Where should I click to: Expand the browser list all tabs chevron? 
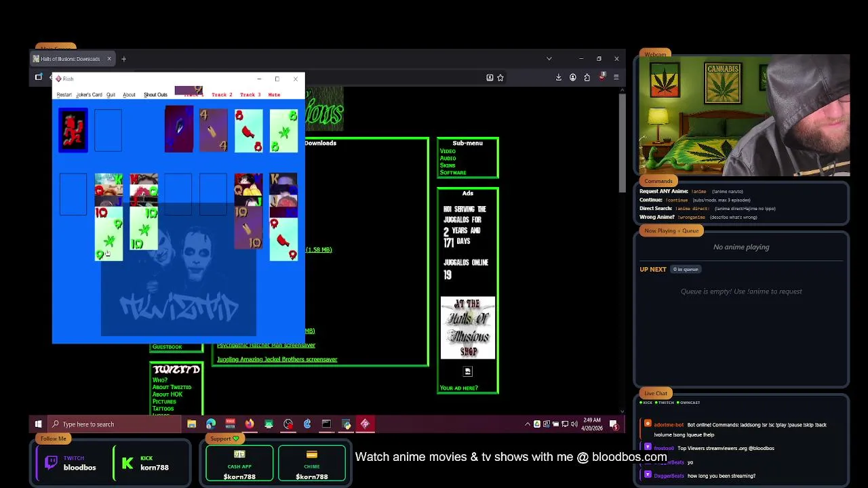549,59
